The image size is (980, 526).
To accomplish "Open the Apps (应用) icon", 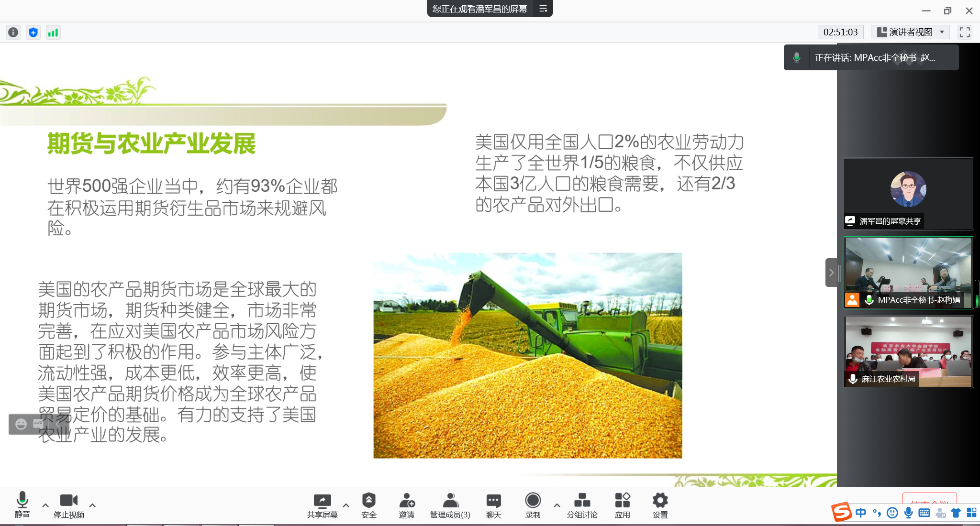I will tap(622, 505).
